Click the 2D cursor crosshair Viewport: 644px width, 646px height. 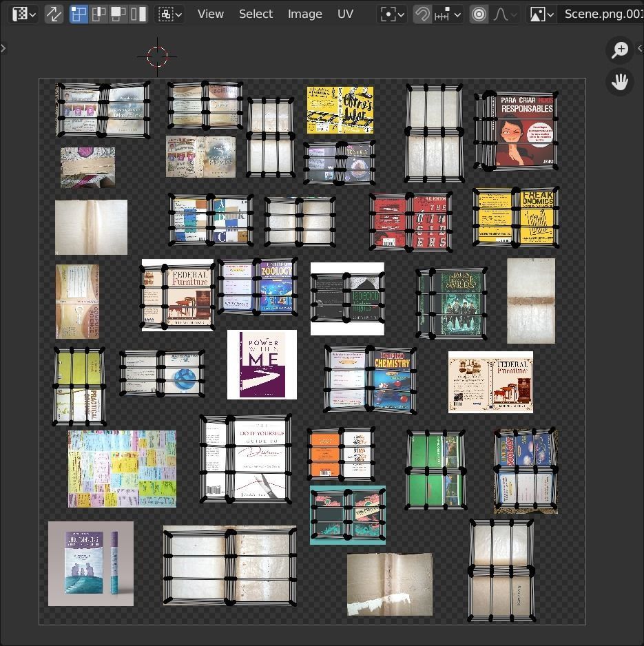pyautogui.click(x=157, y=56)
